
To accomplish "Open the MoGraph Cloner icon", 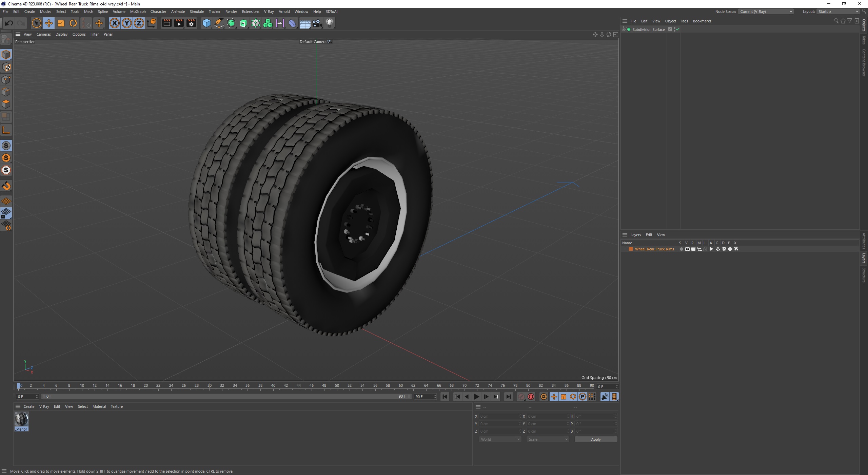I will point(268,23).
